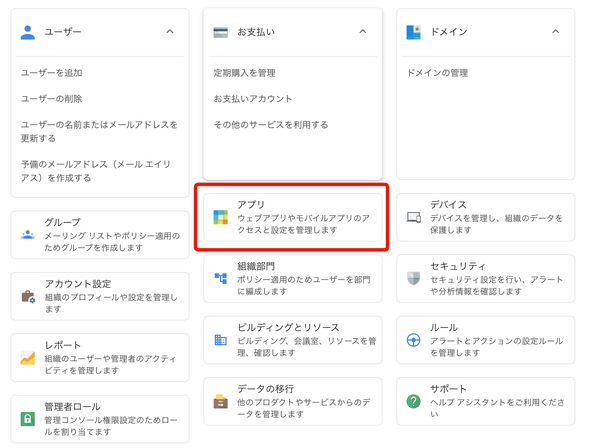Collapse the ドメイン card with its chevron
The height and width of the screenshot is (448, 600).
556,31
